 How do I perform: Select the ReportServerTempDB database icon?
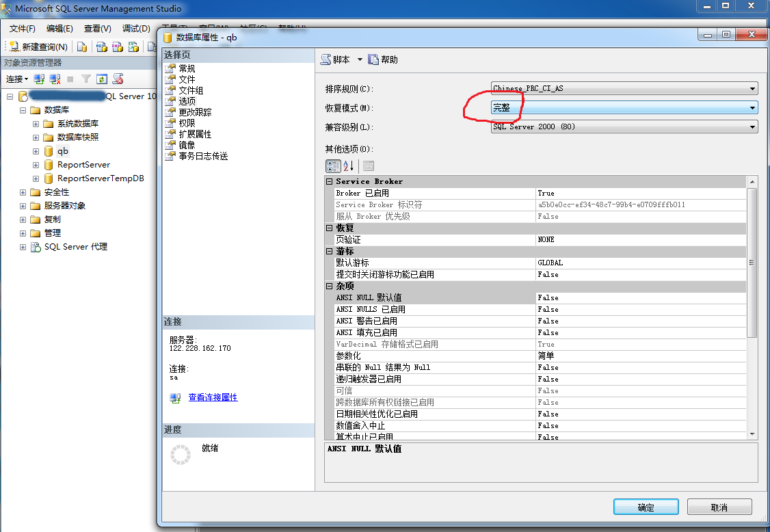click(49, 178)
